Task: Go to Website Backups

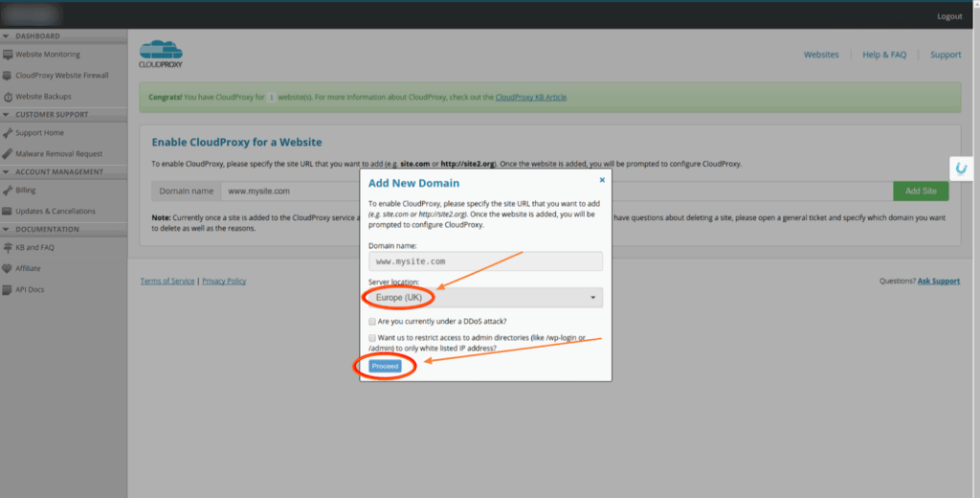Action: pos(43,97)
